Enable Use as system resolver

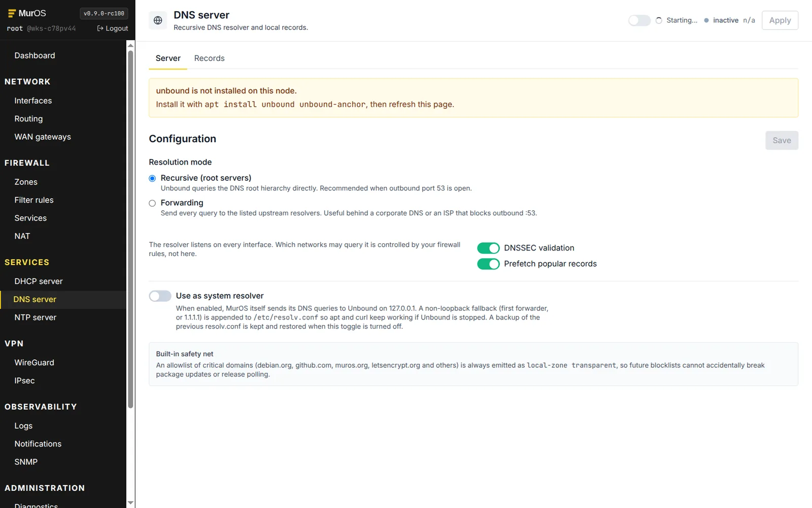[x=160, y=296]
